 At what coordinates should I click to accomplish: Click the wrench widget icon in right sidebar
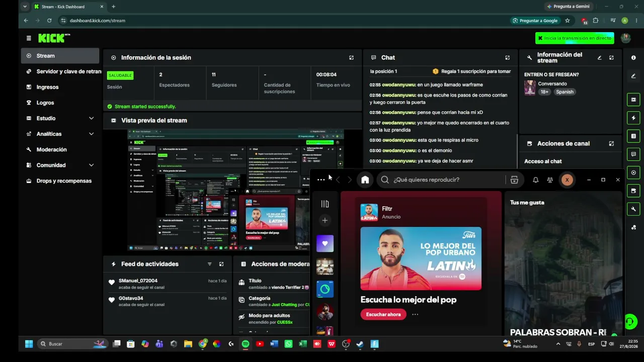(633, 209)
